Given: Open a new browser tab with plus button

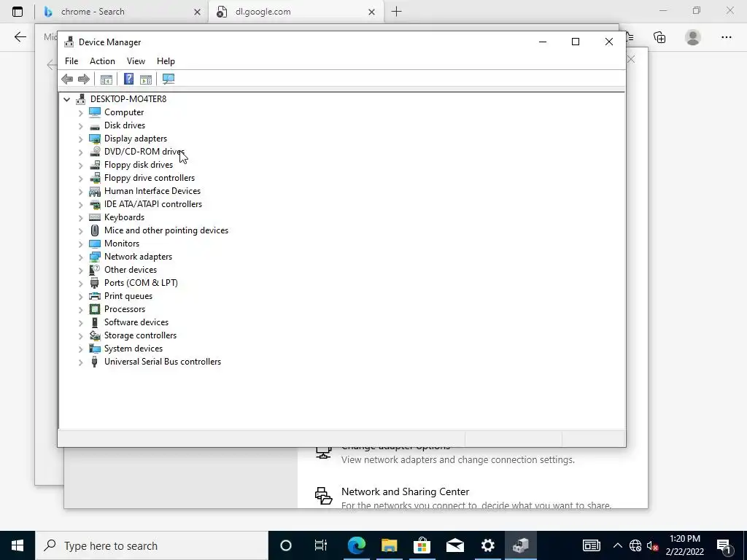Looking at the screenshot, I should coord(396,12).
